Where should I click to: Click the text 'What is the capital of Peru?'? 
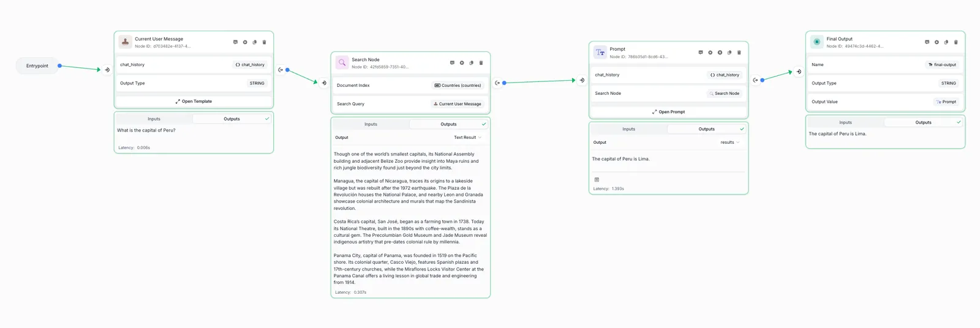pyautogui.click(x=146, y=130)
